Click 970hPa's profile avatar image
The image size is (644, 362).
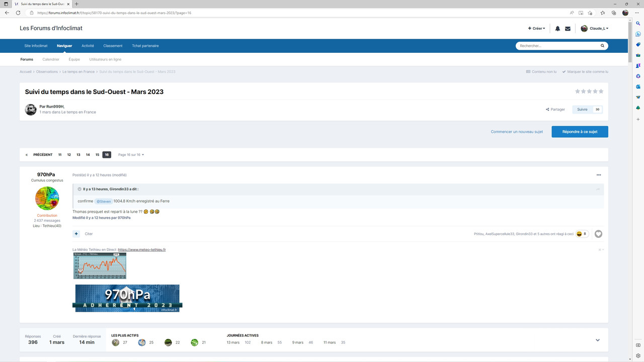coord(47,198)
